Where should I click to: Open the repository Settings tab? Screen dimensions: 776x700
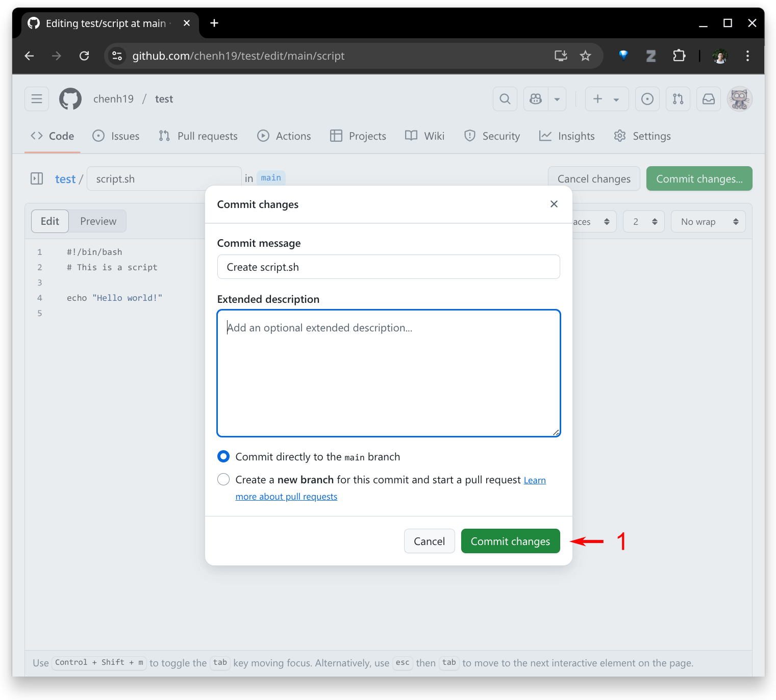point(642,136)
